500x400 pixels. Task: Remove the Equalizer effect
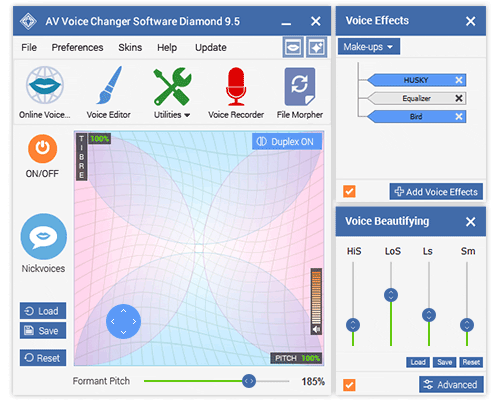(x=459, y=98)
